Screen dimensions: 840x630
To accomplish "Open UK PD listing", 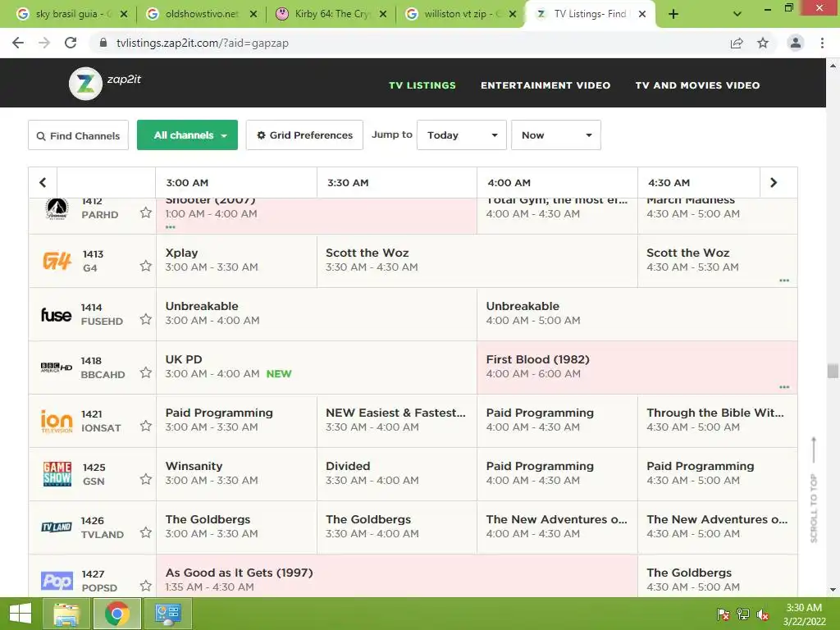I will point(316,367).
